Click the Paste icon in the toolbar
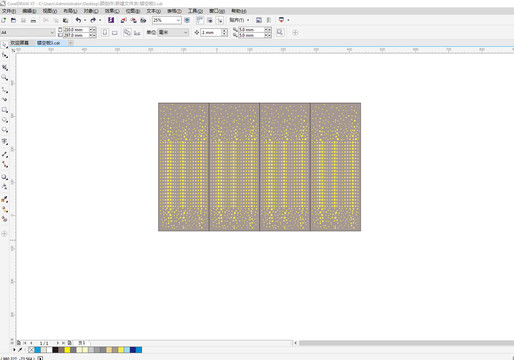 click(66, 20)
